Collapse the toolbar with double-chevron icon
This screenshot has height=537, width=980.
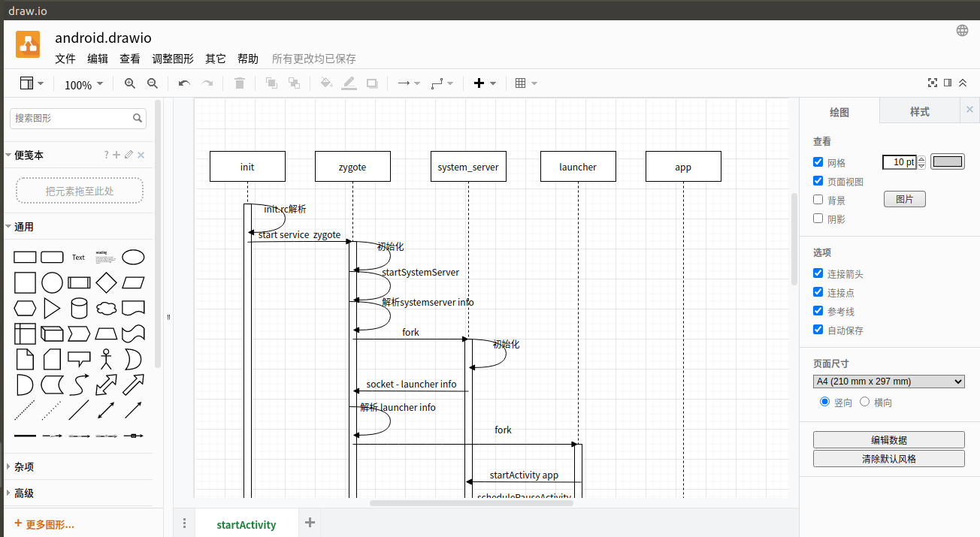963,83
